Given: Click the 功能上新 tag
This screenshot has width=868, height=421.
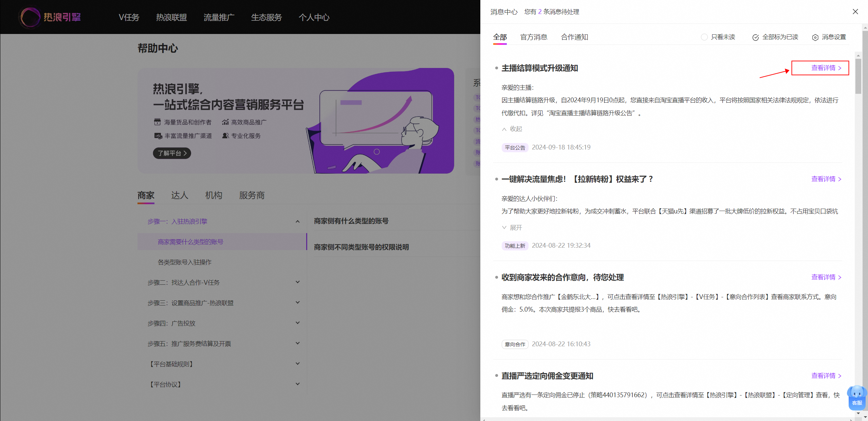Looking at the screenshot, I should click(x=515, y=246).
